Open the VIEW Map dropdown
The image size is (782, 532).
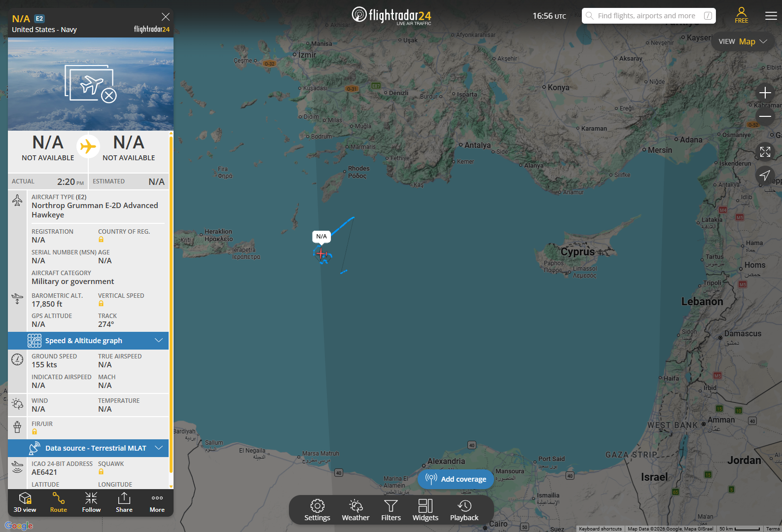tap(743, 41)
